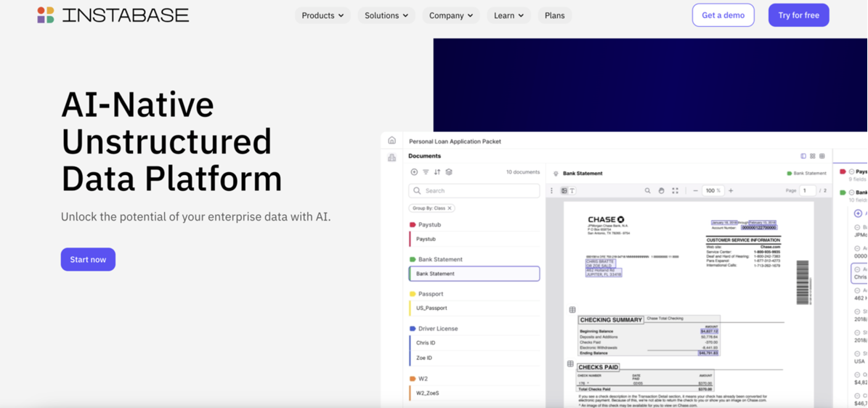Open the building icon in app sidebar
868x408 pixels.
tap(392, 158)
